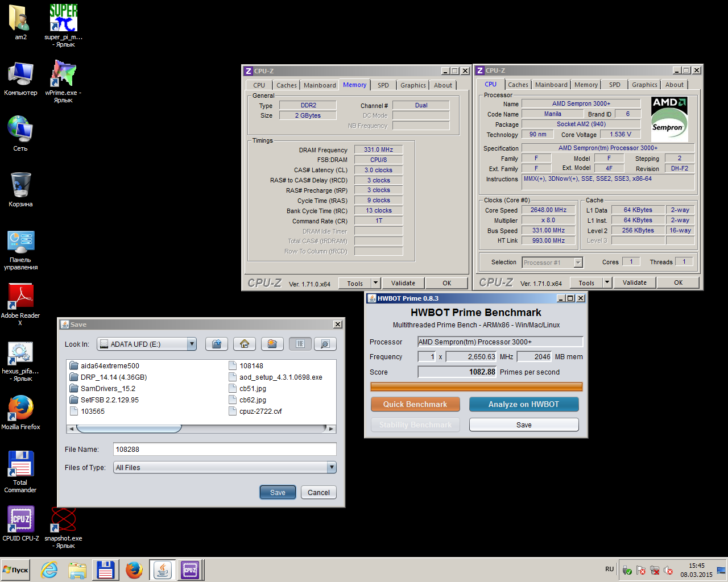Screen dimensions: 728x582
Task: Open the Look In drive dropdown
Action: 192,344
